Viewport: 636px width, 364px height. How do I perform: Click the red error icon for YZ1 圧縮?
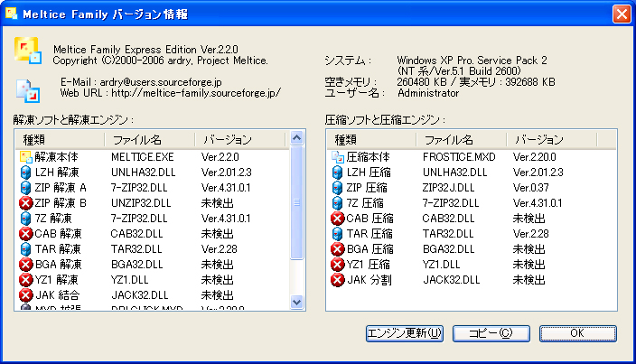click(x=337, y=265)
